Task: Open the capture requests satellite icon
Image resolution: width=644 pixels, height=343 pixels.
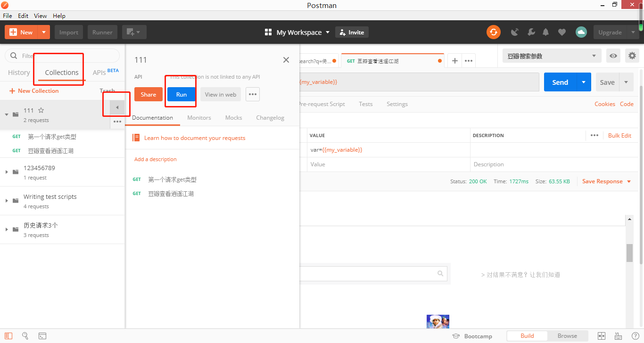Action: coord(515,32)
